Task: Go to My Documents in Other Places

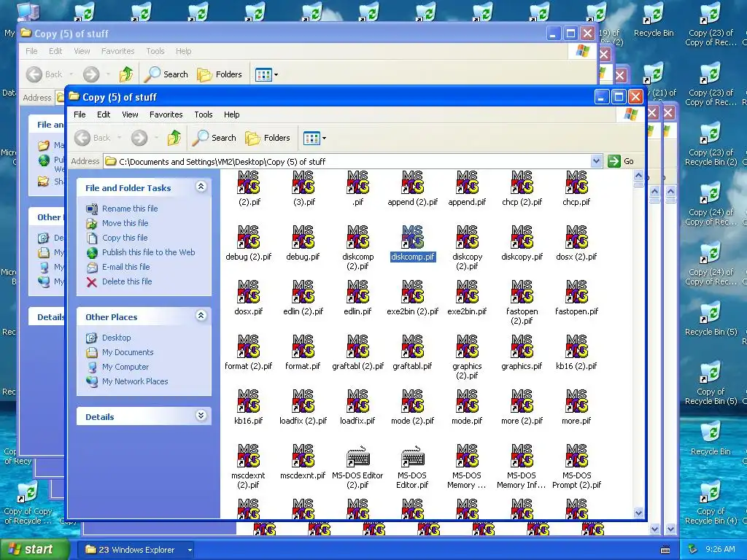Action: [128, 352]
